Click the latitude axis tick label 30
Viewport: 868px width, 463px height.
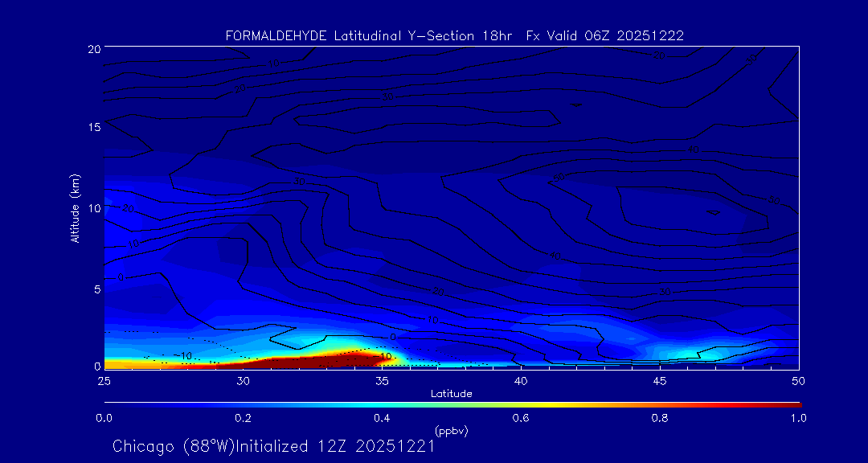[243, 381]
